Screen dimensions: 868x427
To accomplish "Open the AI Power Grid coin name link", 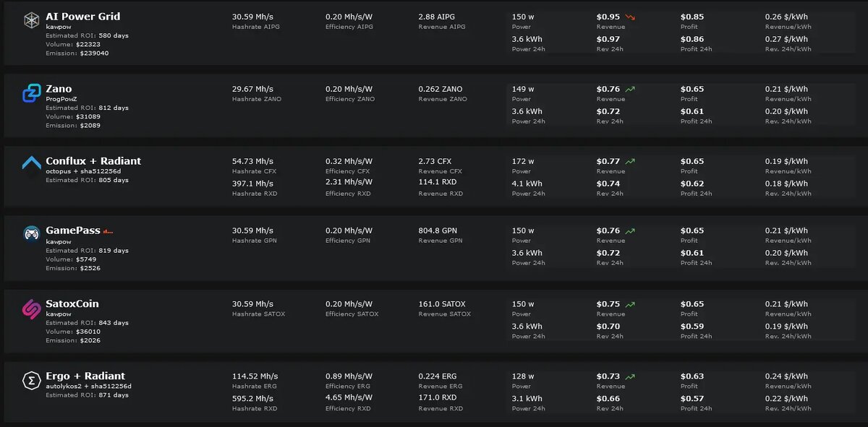I will click(x=83, y=16).
